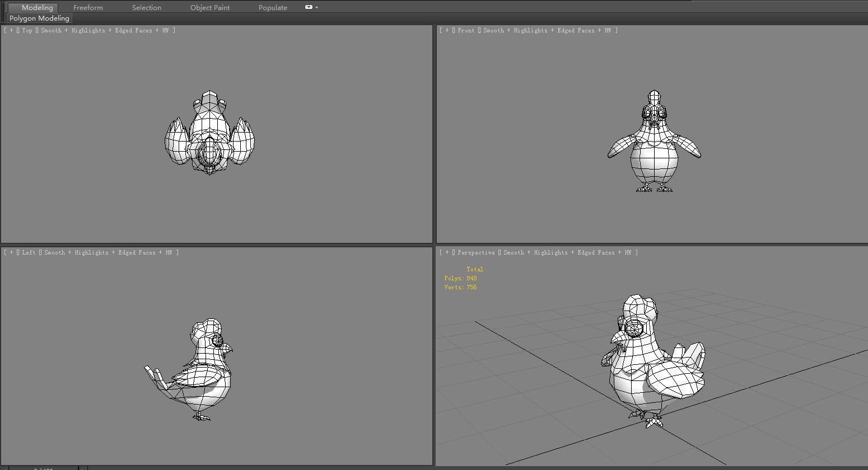Open the Freeform ribbon tab
868x470 pixels.
click(x=88, y=7)
